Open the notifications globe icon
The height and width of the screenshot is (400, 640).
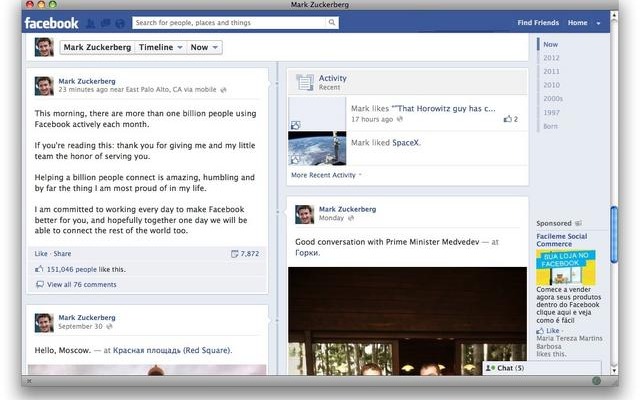[x=120, y=23]
